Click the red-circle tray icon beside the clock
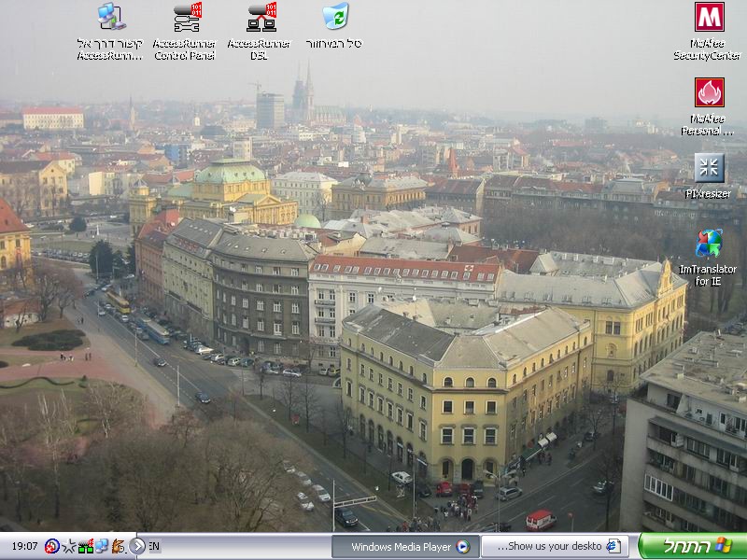Image resolution: width=747 pixels, height=560 pixels. [52, 547]
